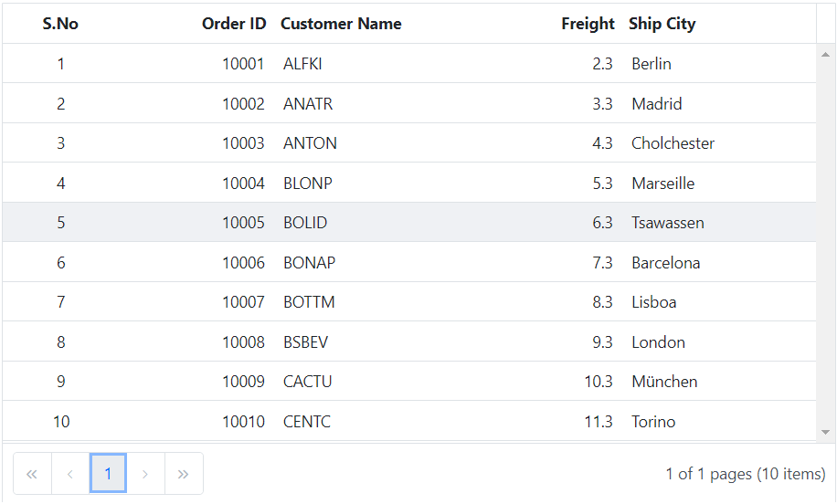Image resolution: width=837 pixels, height=504 pixels.
Task: Go to first page in pager
Action: (32, 474)
